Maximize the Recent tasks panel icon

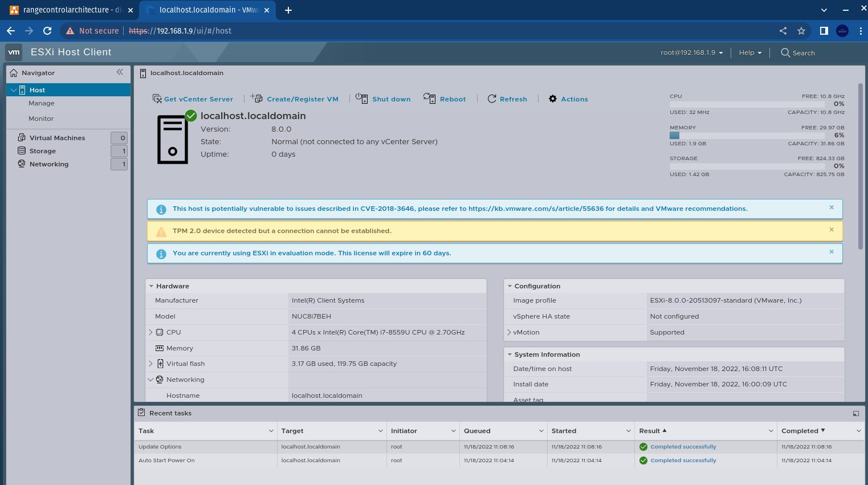(x=856, y=413)
